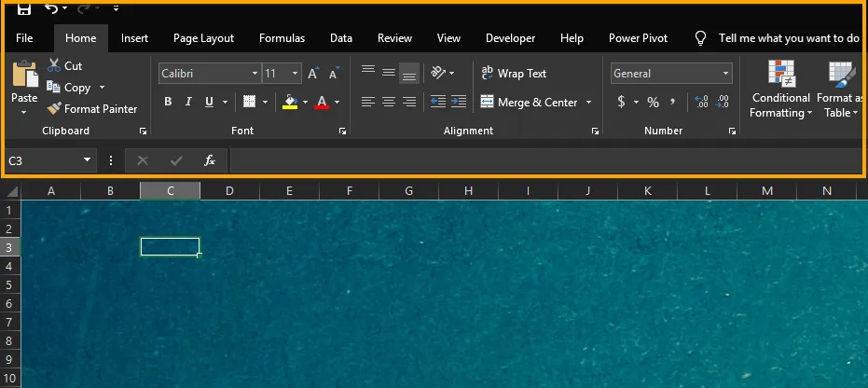
Task: Switch to the Review tab
Action: click(394, 38)
